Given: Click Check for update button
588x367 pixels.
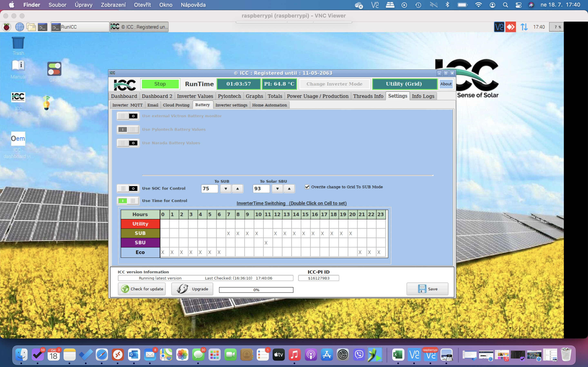Looking at the screenshot, I should pyautogui.click(x=142, y=289).
